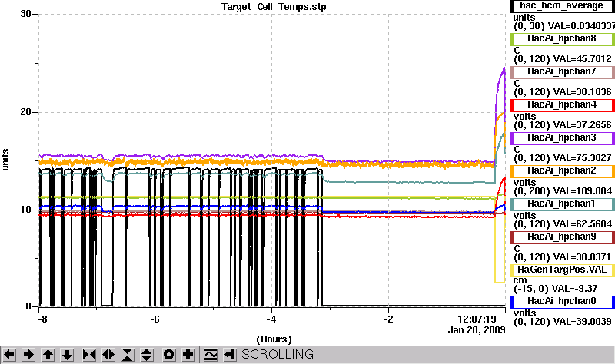Click the VAL=39.0039 reading for hpchan0
The image size is (615, 364).
(x=582, y=322)
